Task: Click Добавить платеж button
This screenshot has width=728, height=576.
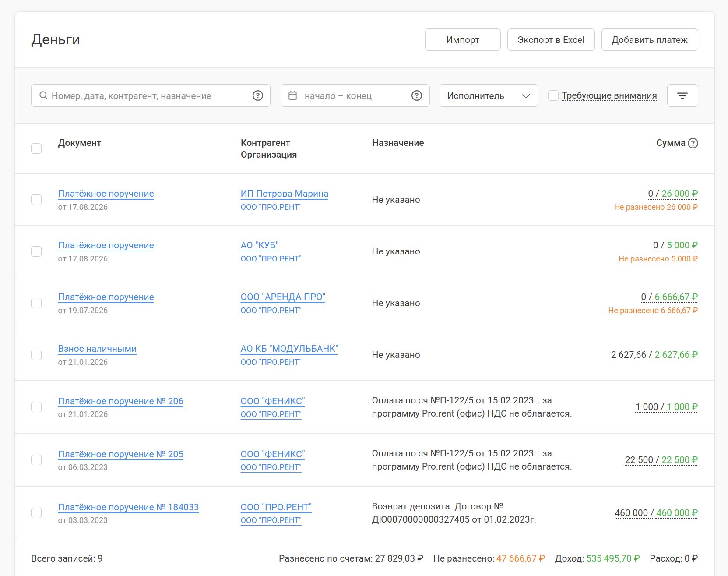Action: click(650, 40)
